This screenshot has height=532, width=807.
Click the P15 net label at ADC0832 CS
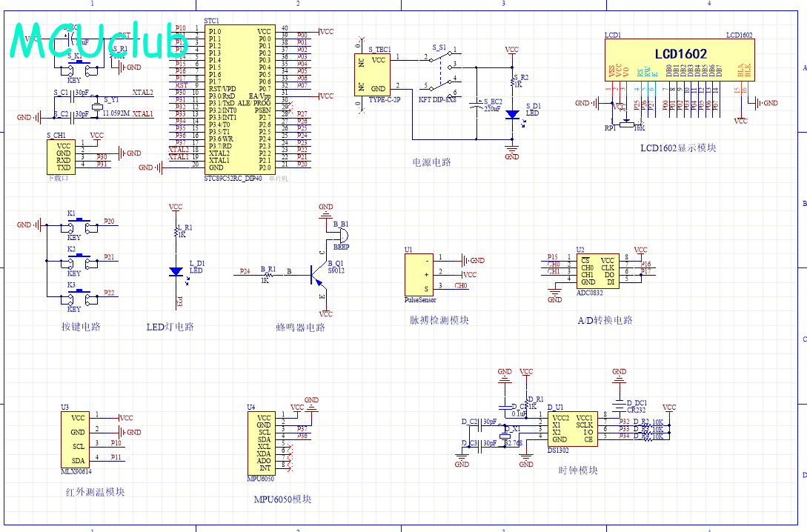click(x=552, y=257)
